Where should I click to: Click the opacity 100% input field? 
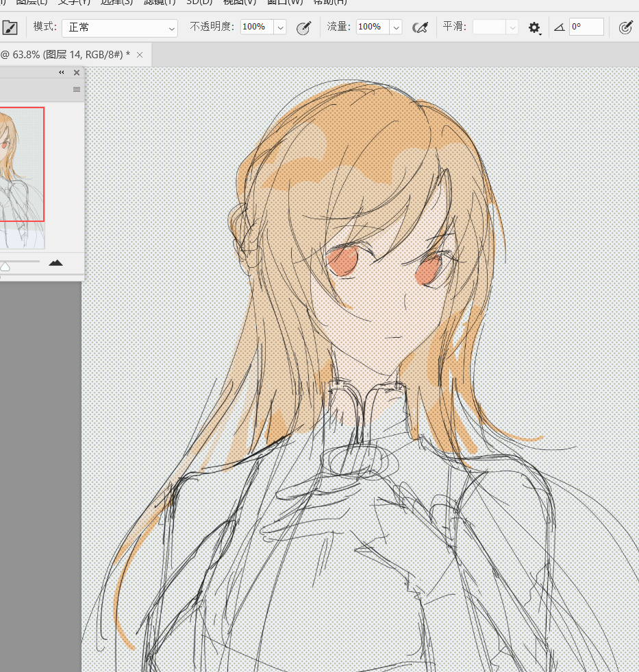[256, 27]
